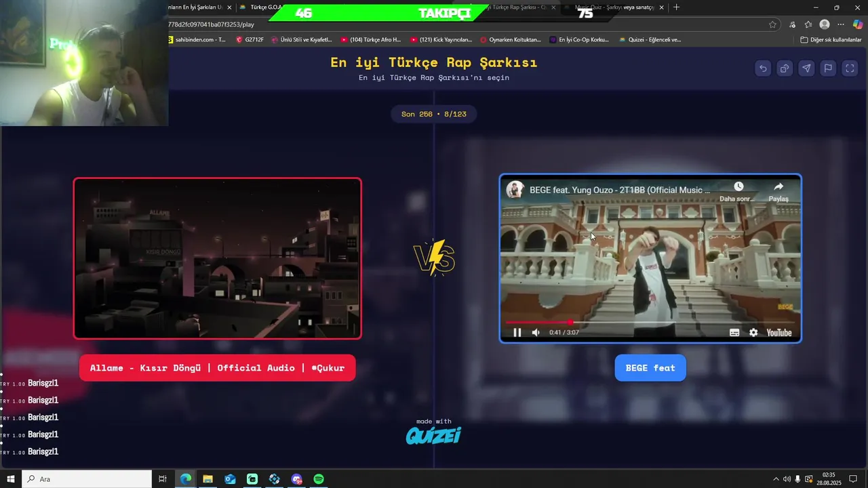Image resolution: width=868 pixels, height=488 pixels.
Task: Click the Paylaş share arrow on video
Action: point(778,186)
